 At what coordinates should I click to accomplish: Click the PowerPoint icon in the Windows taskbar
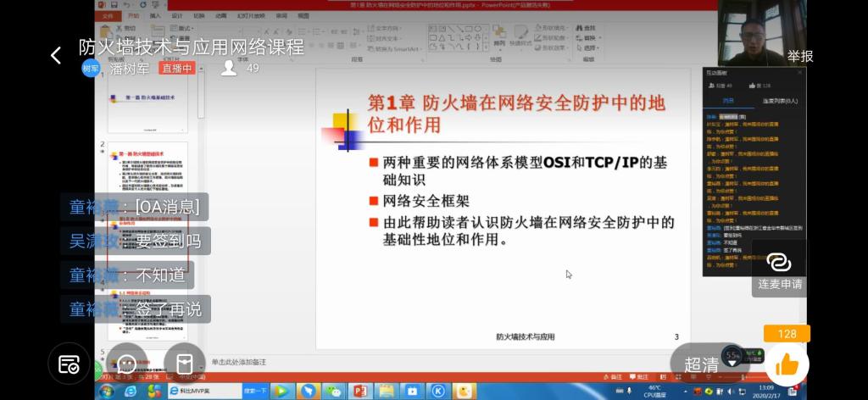coord(359,391)
